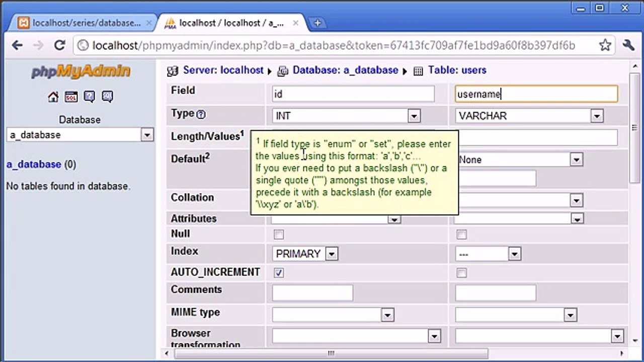The width and height of the screenshot is (644, 362).
Task: Click the default value input under None
Action: point(496,178)
